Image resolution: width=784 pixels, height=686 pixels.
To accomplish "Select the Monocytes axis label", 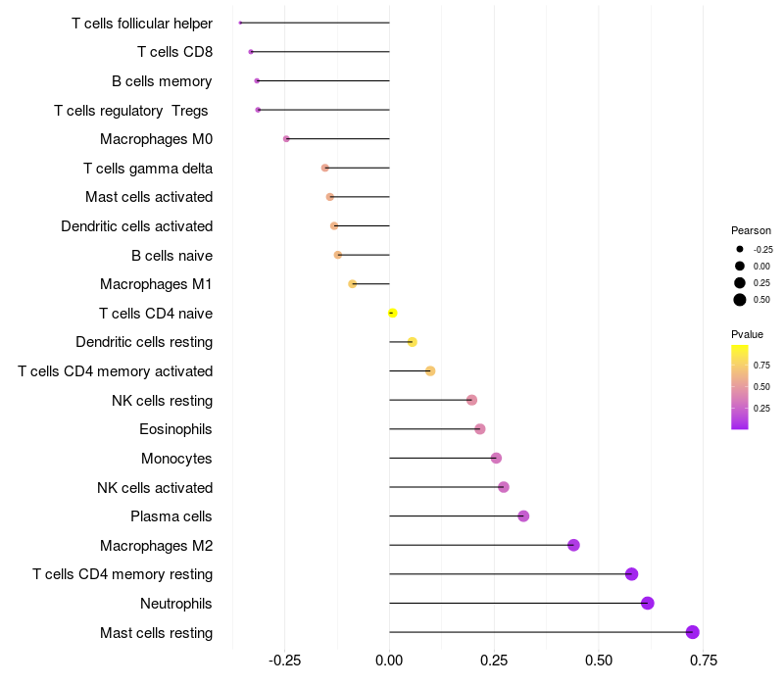I will coord(176,459).
